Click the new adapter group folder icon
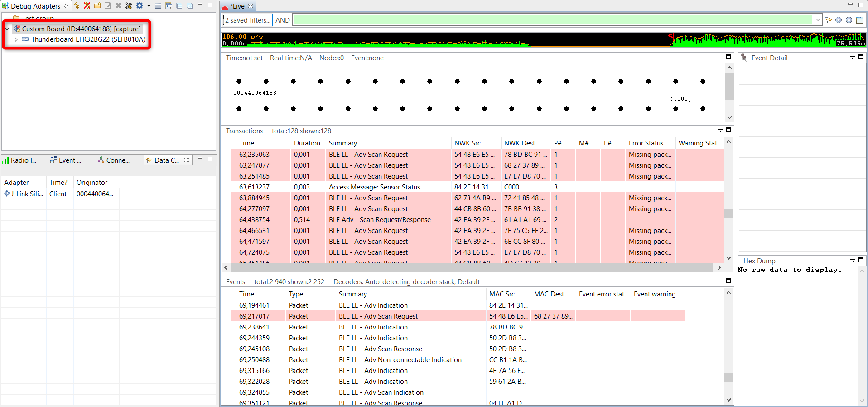 point(97,5)
